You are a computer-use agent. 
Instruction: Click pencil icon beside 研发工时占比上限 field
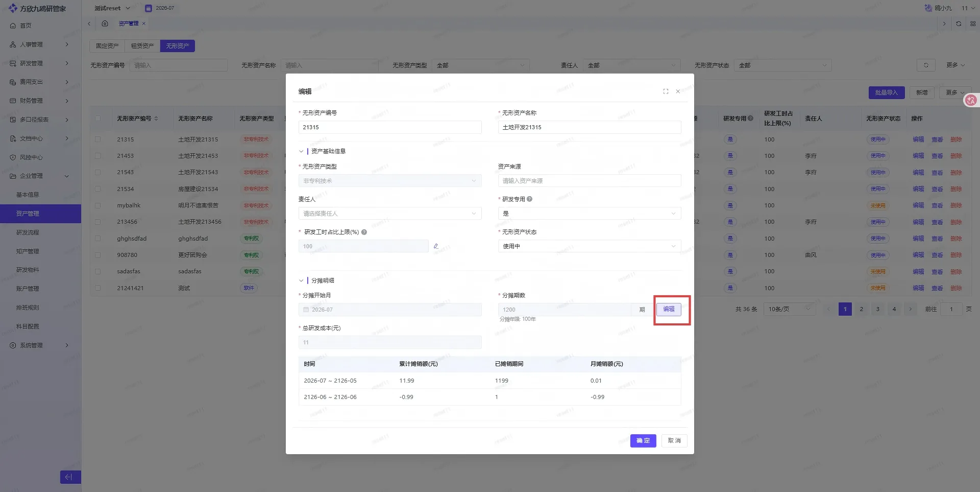click(436, 246)
